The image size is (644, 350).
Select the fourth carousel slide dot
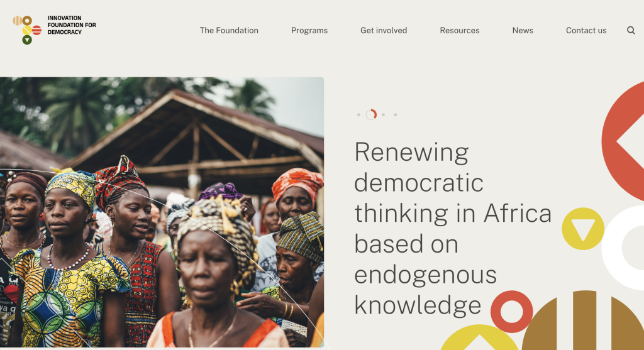(395, 115)
